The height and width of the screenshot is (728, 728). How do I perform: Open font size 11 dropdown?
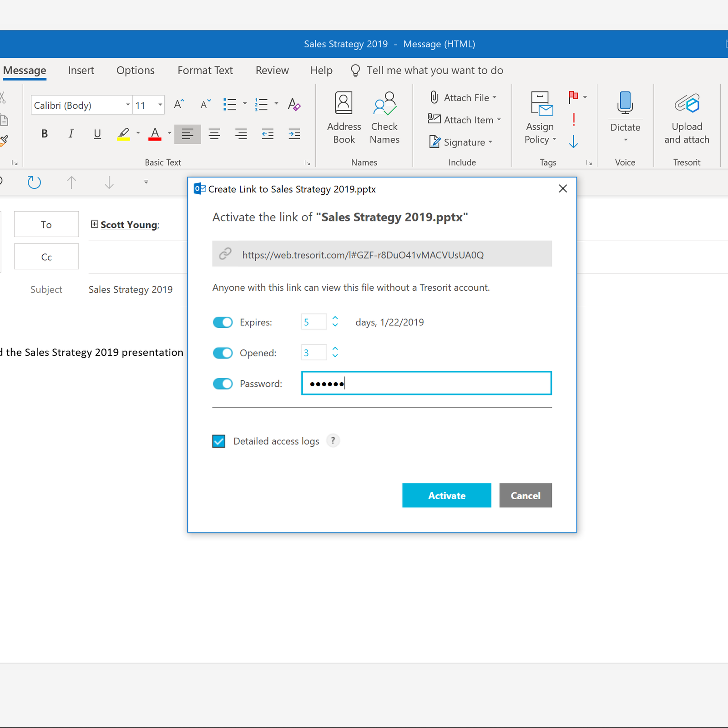click(x=160, y=105)
